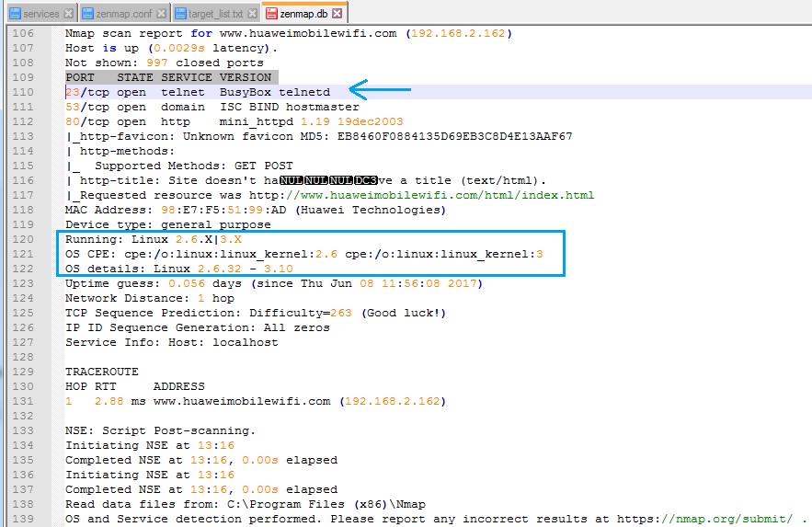Screen dimensions: 812x527
Task: Click the 'OS CPE' line
Action: [x=304, y=254]
